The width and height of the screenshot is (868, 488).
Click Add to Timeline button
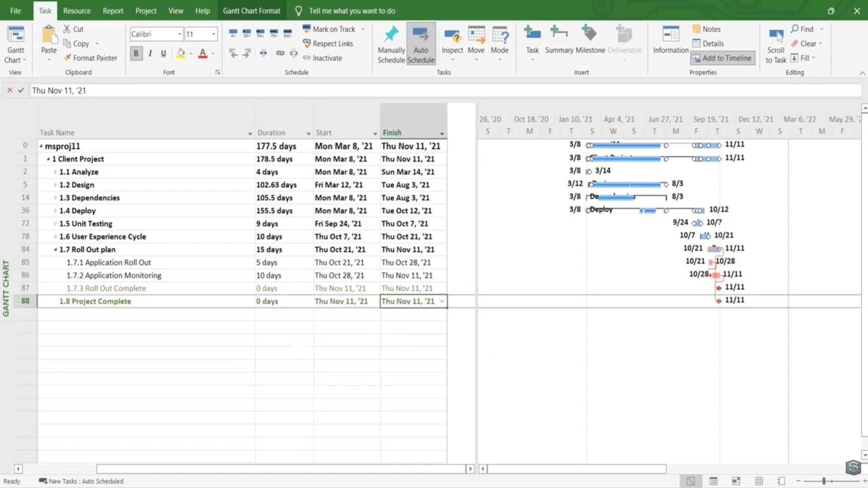tap(722, 58)
